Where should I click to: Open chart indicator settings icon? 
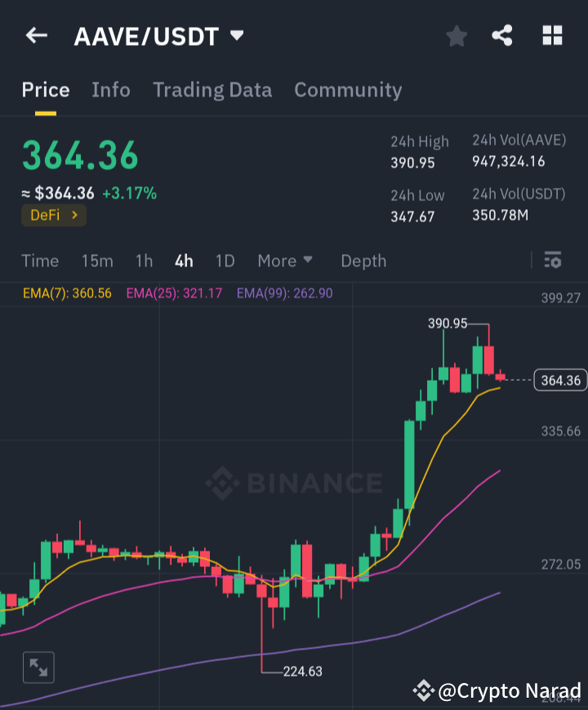(552, 260)
